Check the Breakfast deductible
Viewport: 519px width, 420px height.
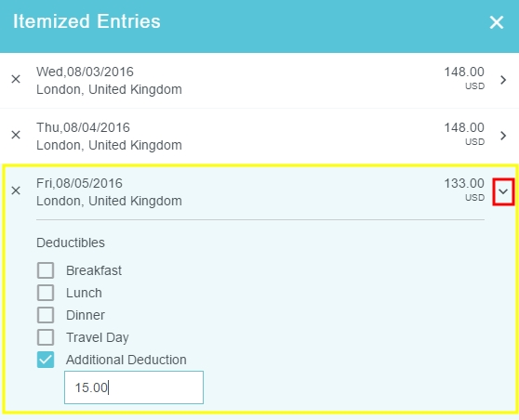tap(46, 270)
